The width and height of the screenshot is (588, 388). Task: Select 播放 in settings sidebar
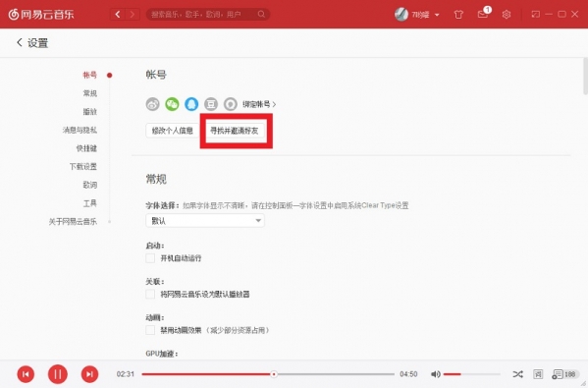pyautogui.click(x=90, y=111)
